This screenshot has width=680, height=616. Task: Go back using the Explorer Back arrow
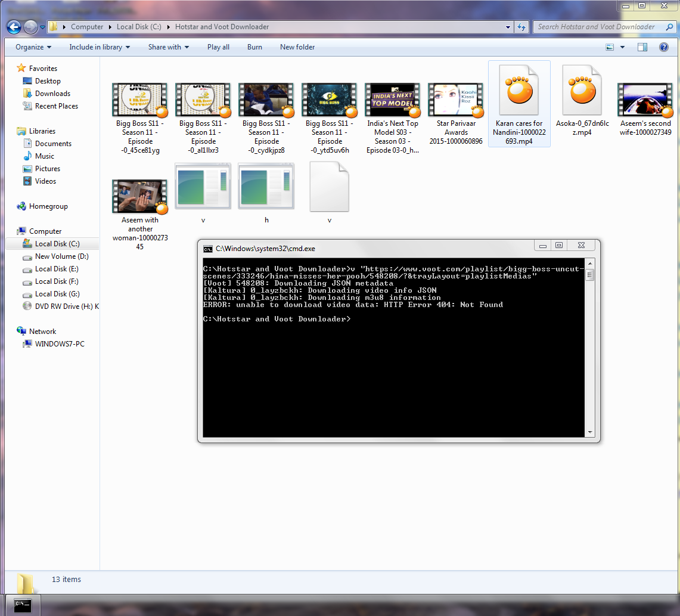pos(14,27)
